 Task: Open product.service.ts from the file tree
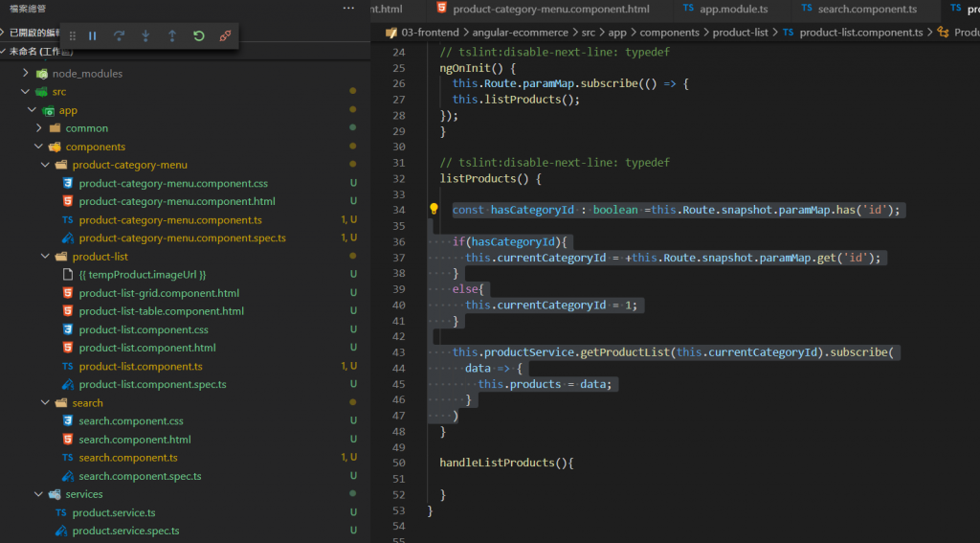(113, 512)
